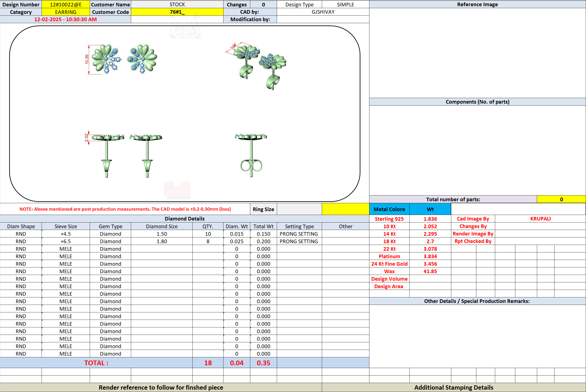Viewport: 586px width, 392px height.
Task: Select the Design Number value 12#10022@E
Action: coord(66,4)
